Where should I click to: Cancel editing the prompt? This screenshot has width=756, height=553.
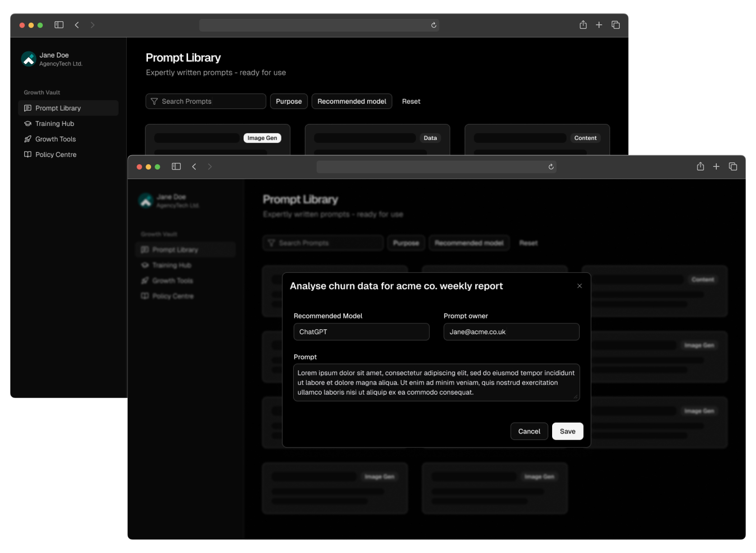(529, 431)
